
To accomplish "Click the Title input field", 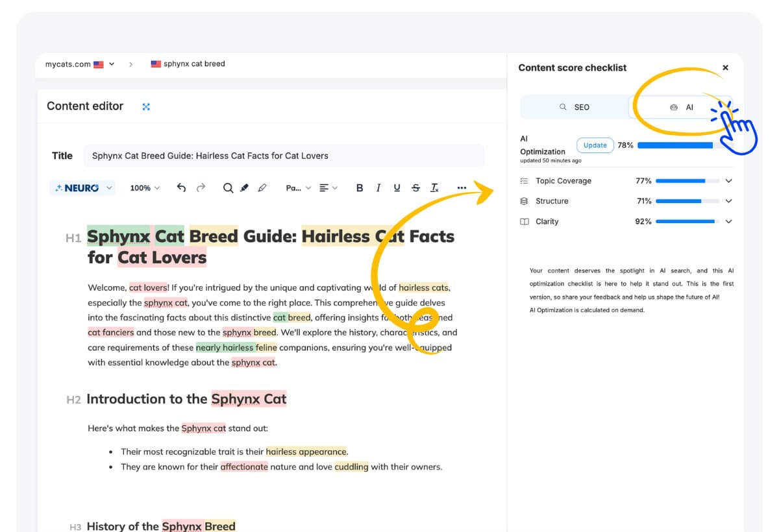I will (286, 156).
